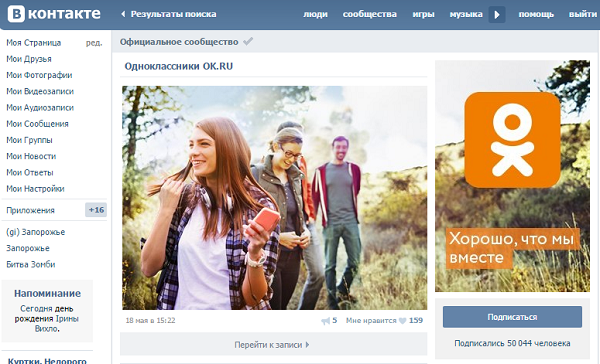The width and height of the screenshot is (600, 364).
Task: Open the сообщества menu item
Action: [370, 15]
